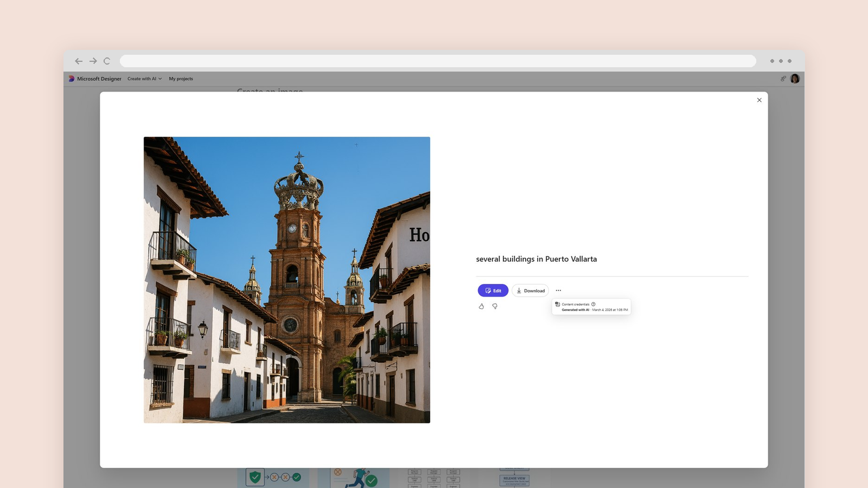Viewport: 868px width, 488px height.
Task: Open the feedback icon beside the avatar
Action: 783,79
